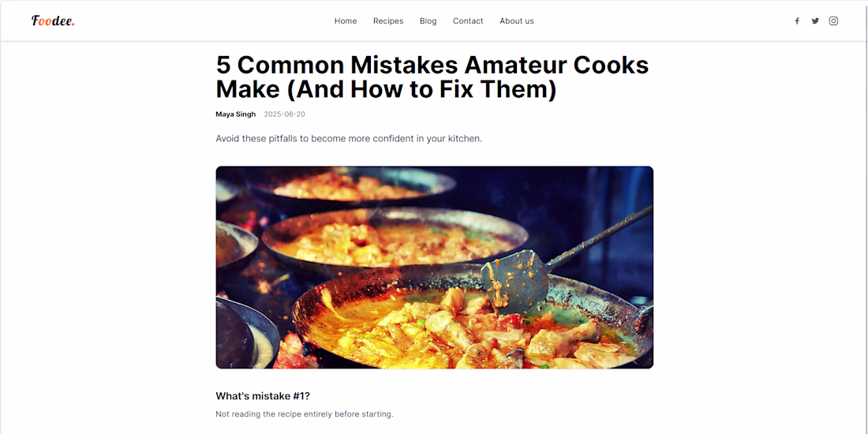Open the Facebook social icon

[x=797, y=21]
